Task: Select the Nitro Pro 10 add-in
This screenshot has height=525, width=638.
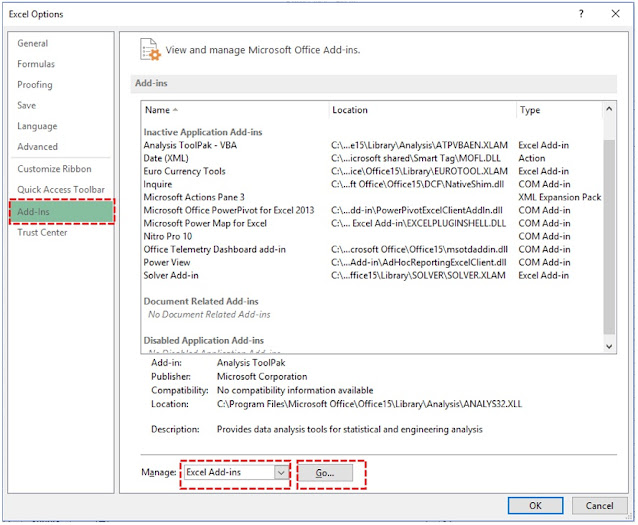Action: pyautogui.click(x=372, y=236)
